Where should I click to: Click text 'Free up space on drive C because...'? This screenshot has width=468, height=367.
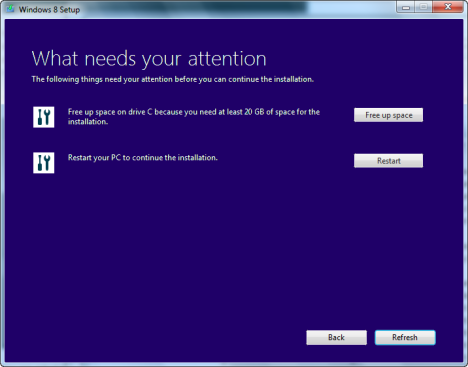point(194,117)
